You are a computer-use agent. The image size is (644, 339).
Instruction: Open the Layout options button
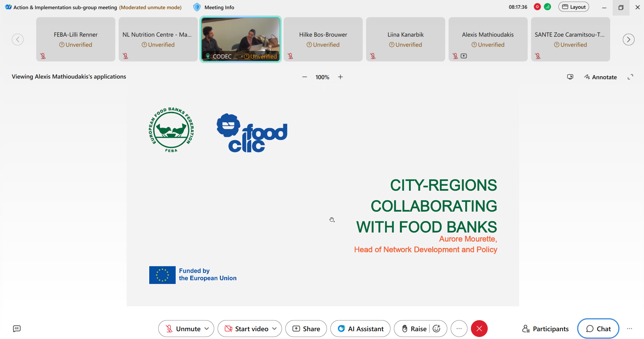click(574, 7)
